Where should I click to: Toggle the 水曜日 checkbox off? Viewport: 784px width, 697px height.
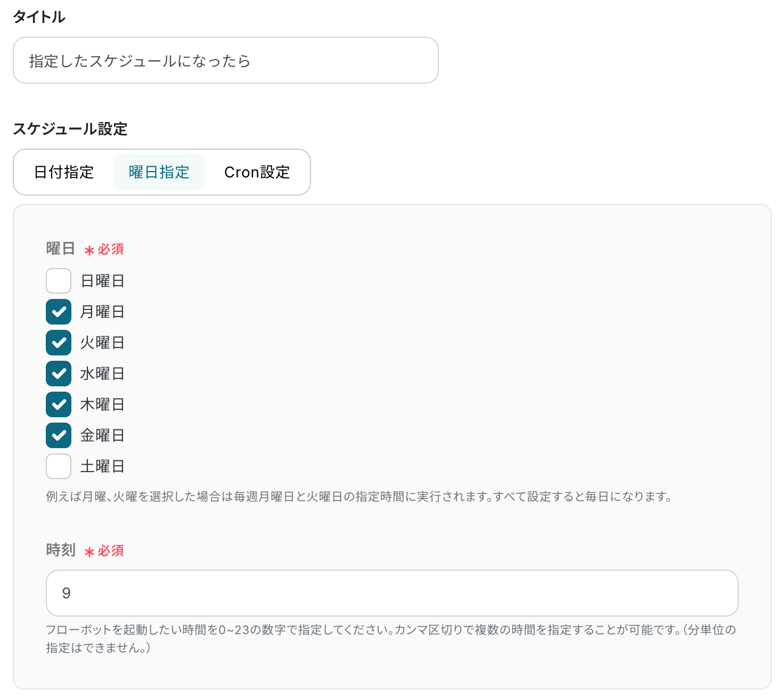tap(59, 374)
